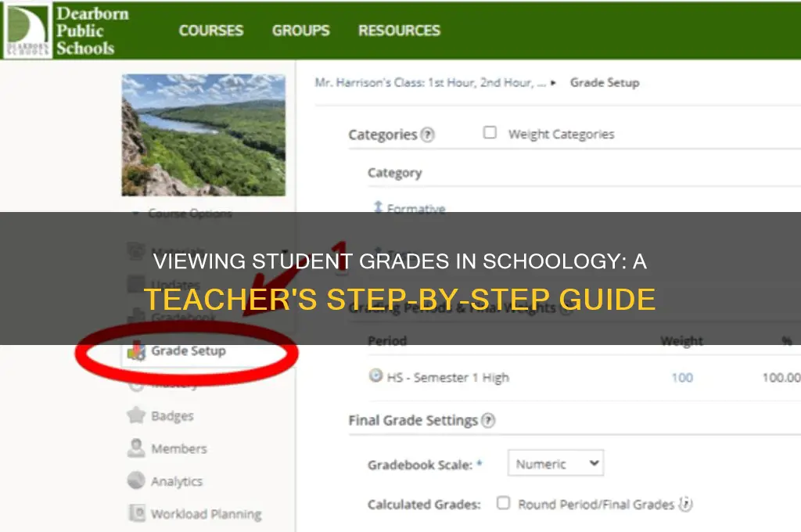
Task: Open Workload Planning in the sidebar
Action: [207, 514]
